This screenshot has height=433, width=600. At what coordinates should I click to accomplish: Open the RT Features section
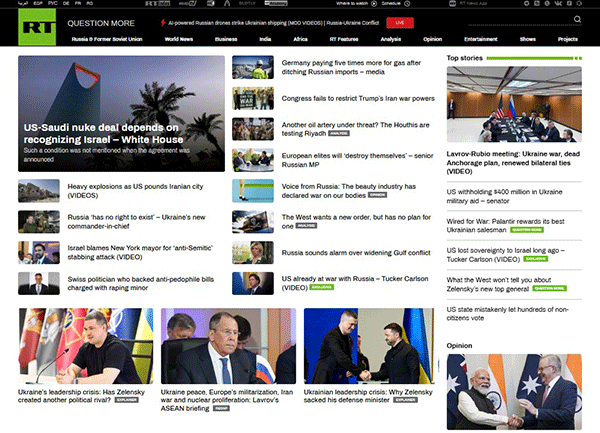[344, 39]
